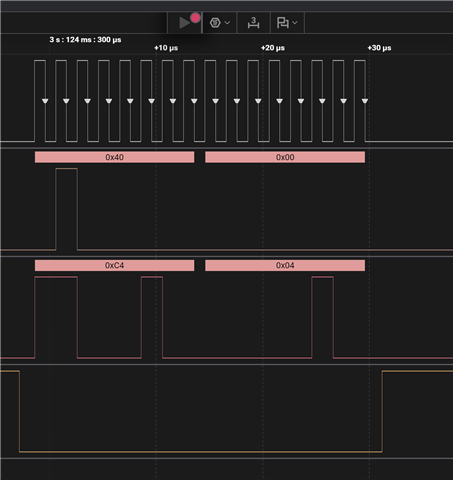Screen dimensions: 453x480
Task: Select the 0xC4 decoded byte bubble
Action: [x=114, y=265]
